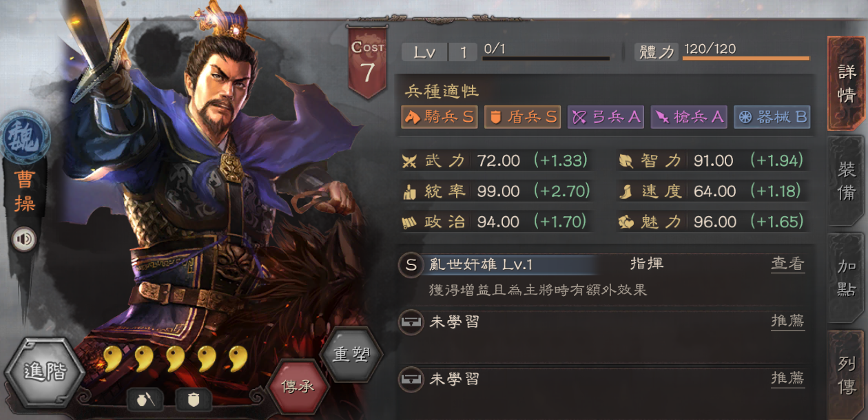
Task: Click the 重塑 button
Action: point(351,354)
